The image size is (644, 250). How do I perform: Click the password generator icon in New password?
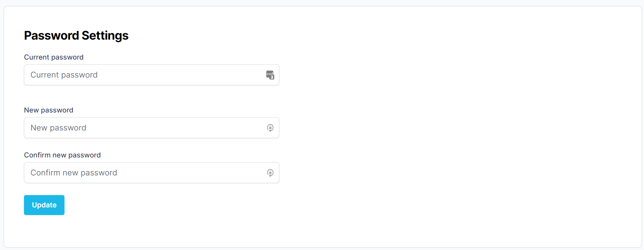pos(270,128)
